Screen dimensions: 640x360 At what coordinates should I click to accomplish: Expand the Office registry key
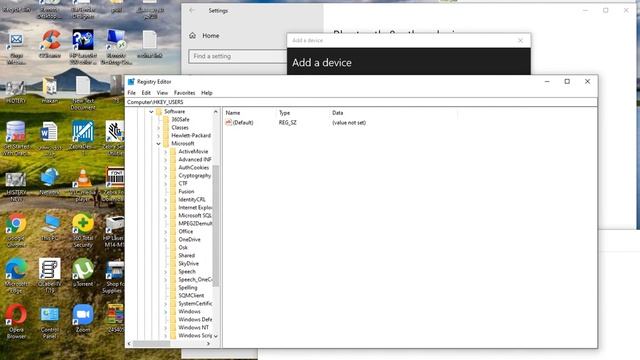tap(166, 231)
